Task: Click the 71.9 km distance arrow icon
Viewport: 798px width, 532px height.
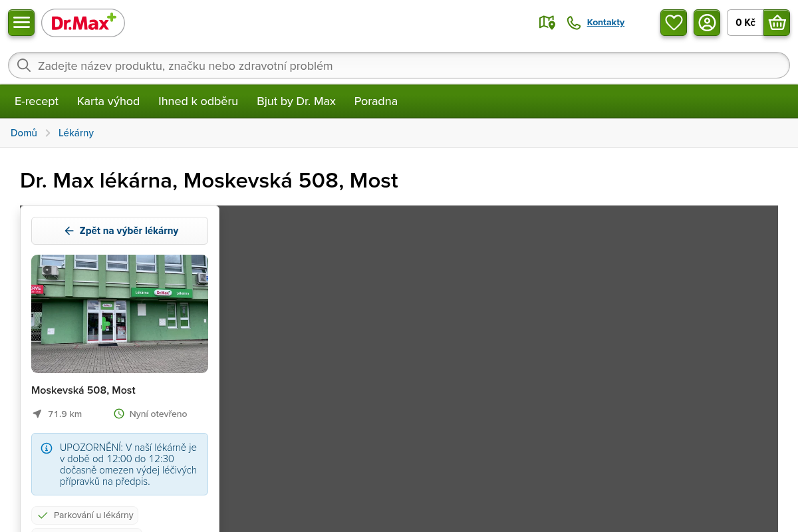Action: (x=37, y=414)
